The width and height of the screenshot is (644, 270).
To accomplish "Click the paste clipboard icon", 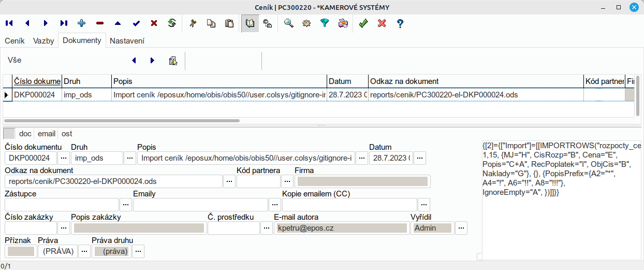I will [229, 23].
